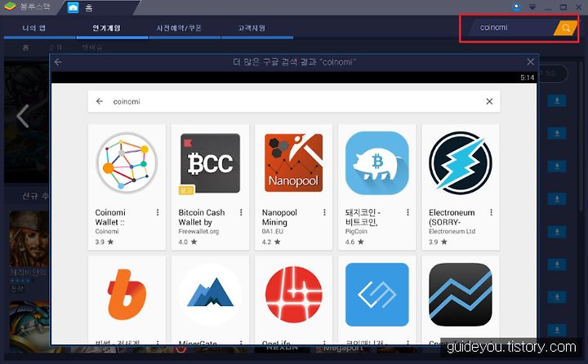The width and height of the screenshot is (588, 364).
Task: Open the blue diamond-arrows app icon
Action: point(376,295)
